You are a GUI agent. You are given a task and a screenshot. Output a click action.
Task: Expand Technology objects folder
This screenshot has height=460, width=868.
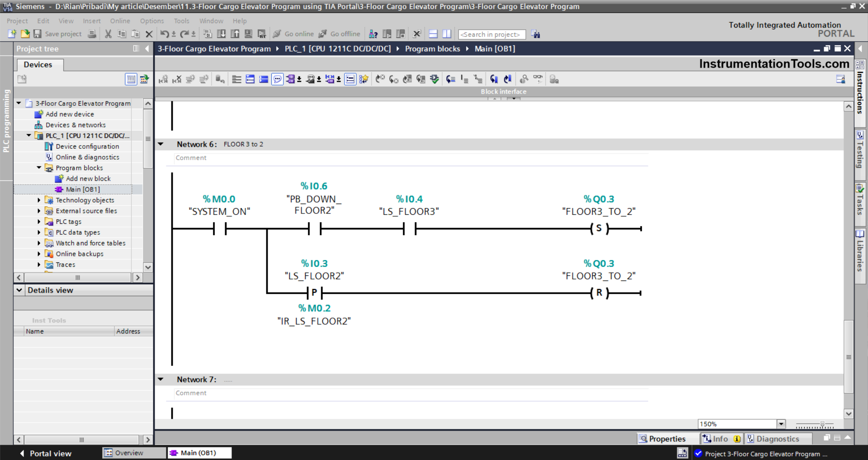coord(39,200)
